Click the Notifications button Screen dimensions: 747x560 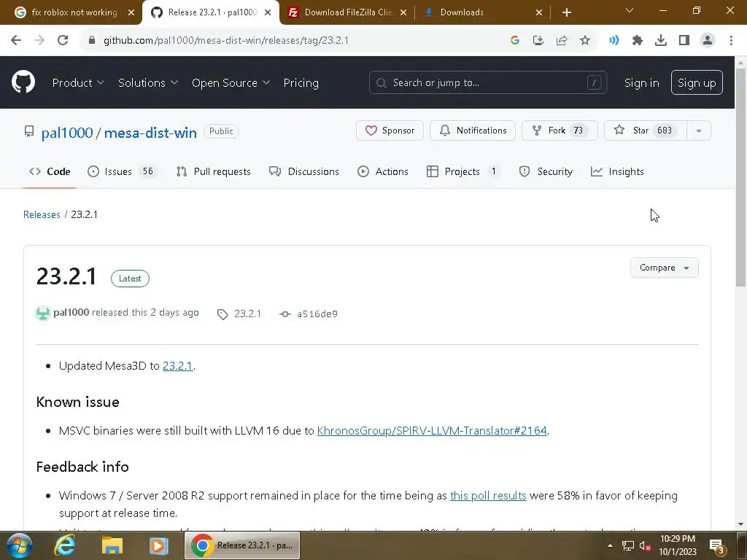[473, 131]
